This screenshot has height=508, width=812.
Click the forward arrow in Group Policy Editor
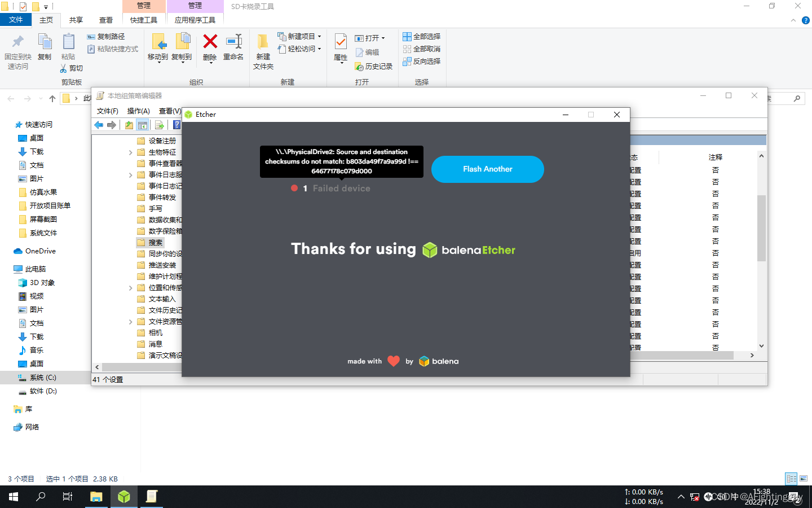click(112, 125)
